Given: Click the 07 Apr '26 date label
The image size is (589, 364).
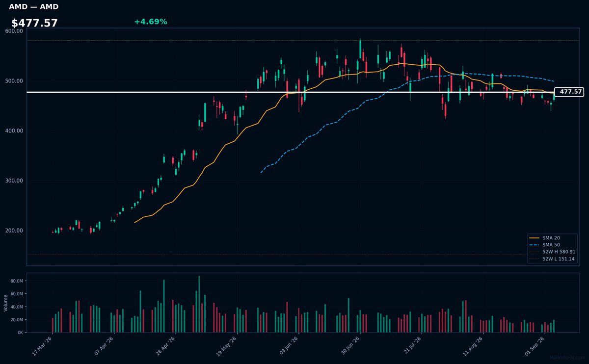Looking at the screenshot, I should [x=104, y=346].
